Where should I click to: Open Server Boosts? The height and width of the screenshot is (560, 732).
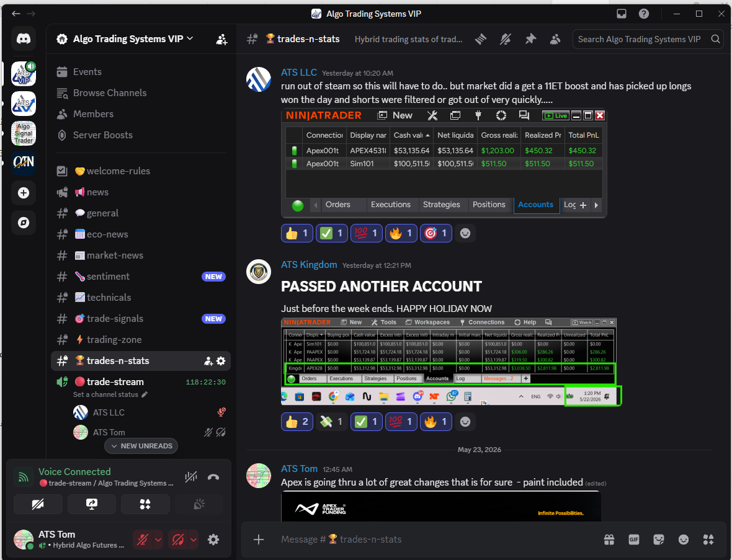tap(141, 135)
